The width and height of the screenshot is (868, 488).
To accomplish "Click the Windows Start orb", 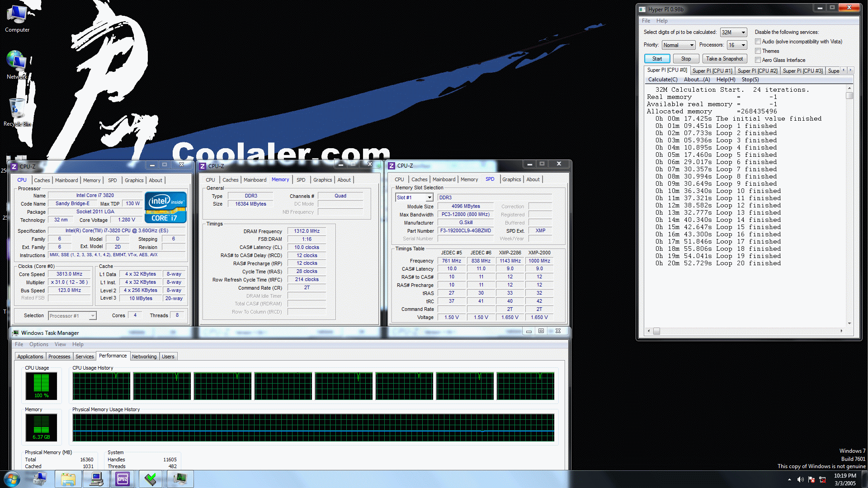I will [12, 479].
